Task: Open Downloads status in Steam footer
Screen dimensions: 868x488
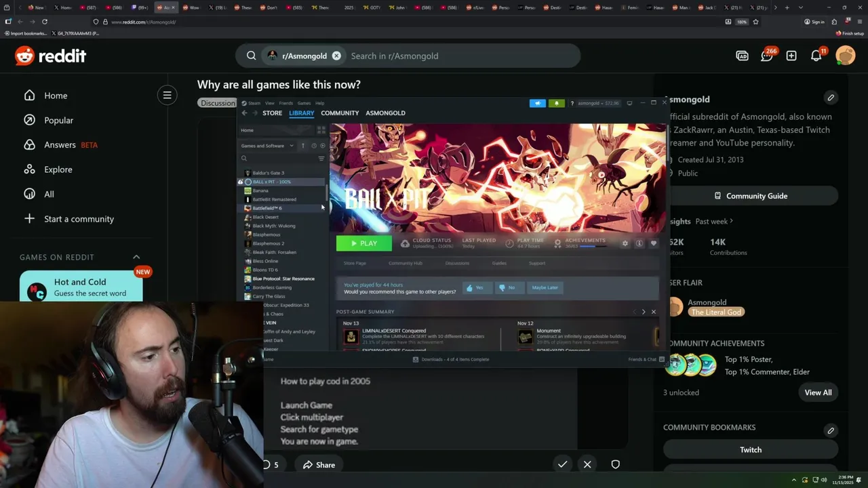Action: 451,359
